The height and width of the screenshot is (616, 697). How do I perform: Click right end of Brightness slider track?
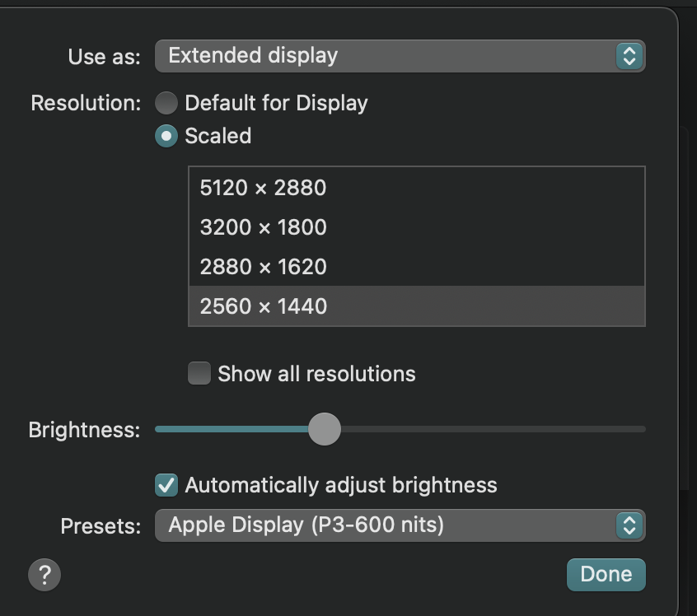click(x=639, y=429)
